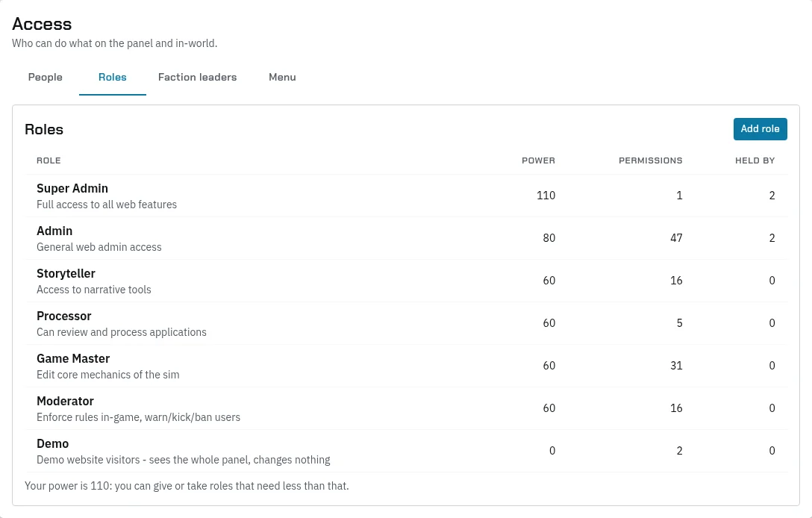This screenshot has width=812, height=518.
Task: Open the Demo role
Action: (x=407, y=451)
